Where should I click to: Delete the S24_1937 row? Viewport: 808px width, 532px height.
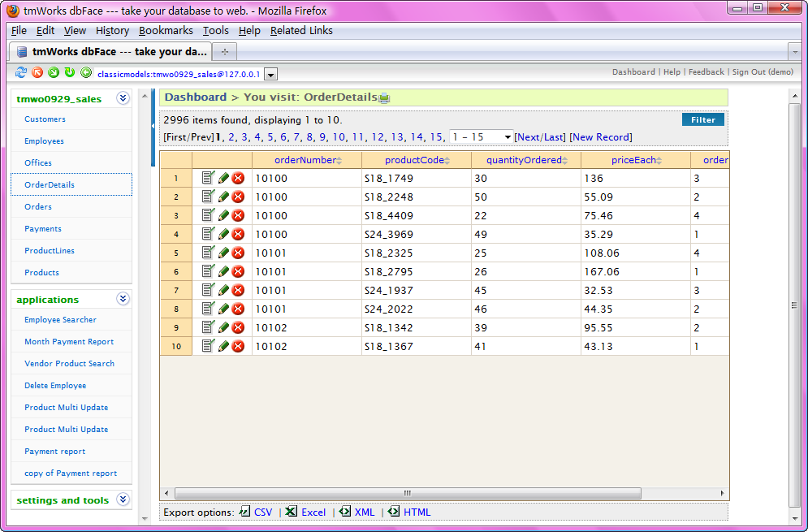[x=238, y=290]
